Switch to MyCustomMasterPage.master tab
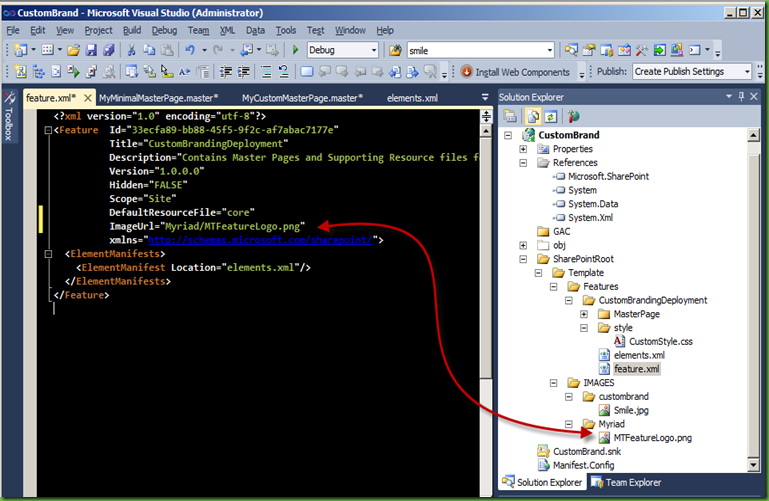The height and width of the screenshot is (501, 769). point(302,98)
